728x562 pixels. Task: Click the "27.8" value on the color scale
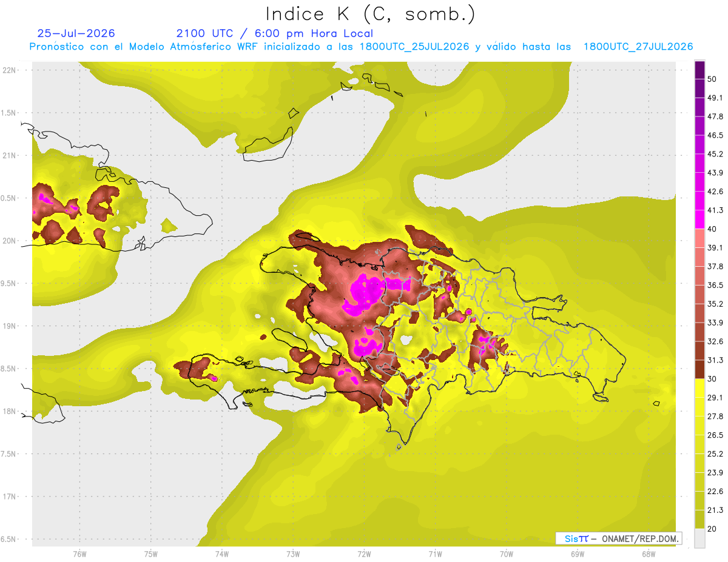point(716,416)
